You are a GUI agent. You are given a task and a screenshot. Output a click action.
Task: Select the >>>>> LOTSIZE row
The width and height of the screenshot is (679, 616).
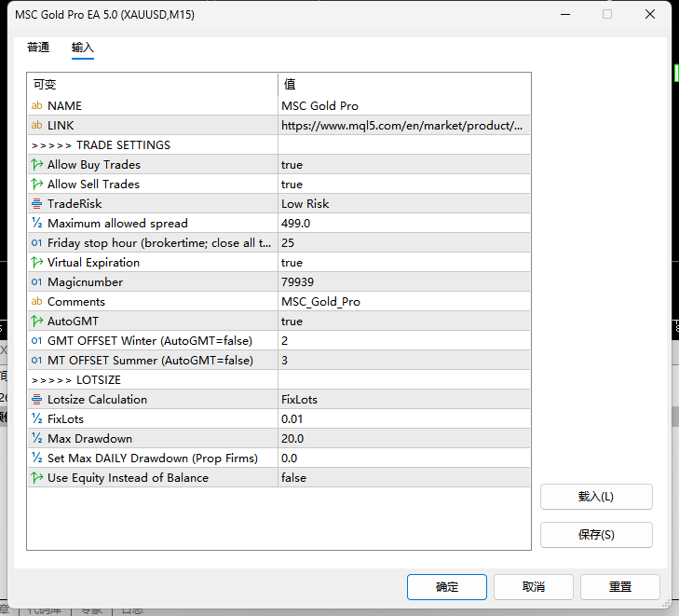278,380
